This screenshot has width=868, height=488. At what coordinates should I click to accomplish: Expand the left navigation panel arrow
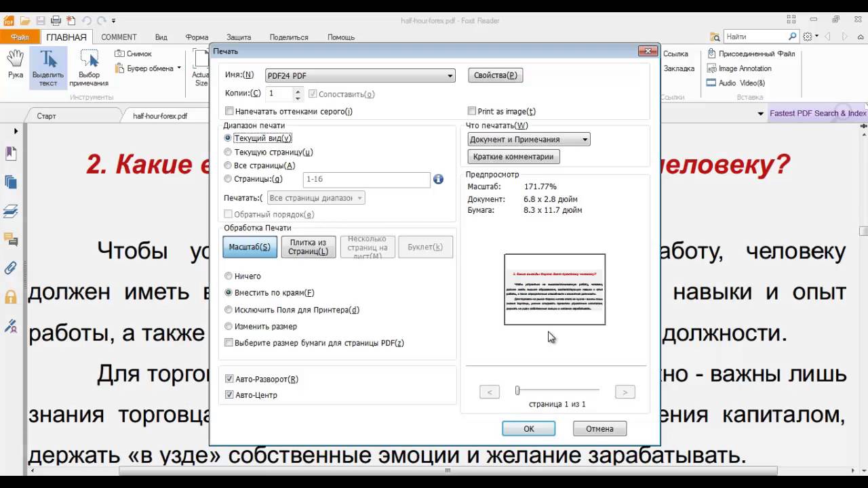click(16, 131)
